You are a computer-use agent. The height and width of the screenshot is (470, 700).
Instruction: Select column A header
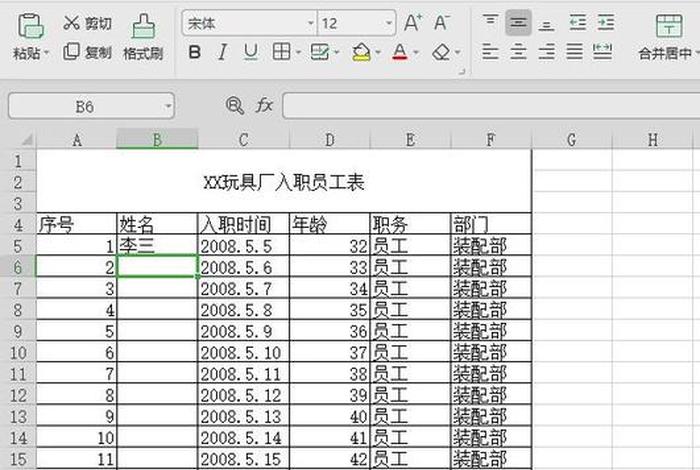(x=77, y=140)
